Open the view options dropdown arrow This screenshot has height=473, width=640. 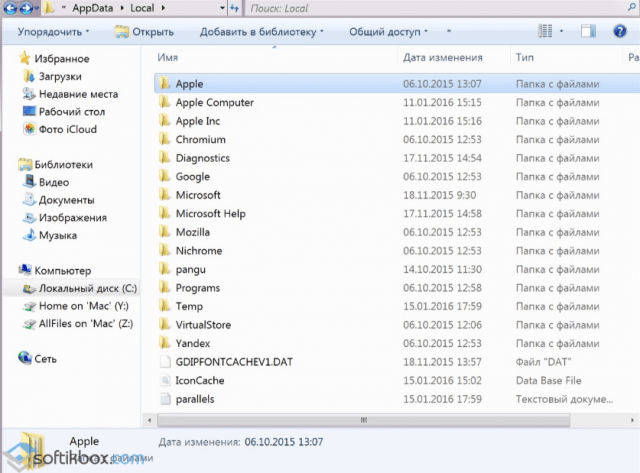tap(561, 31)
